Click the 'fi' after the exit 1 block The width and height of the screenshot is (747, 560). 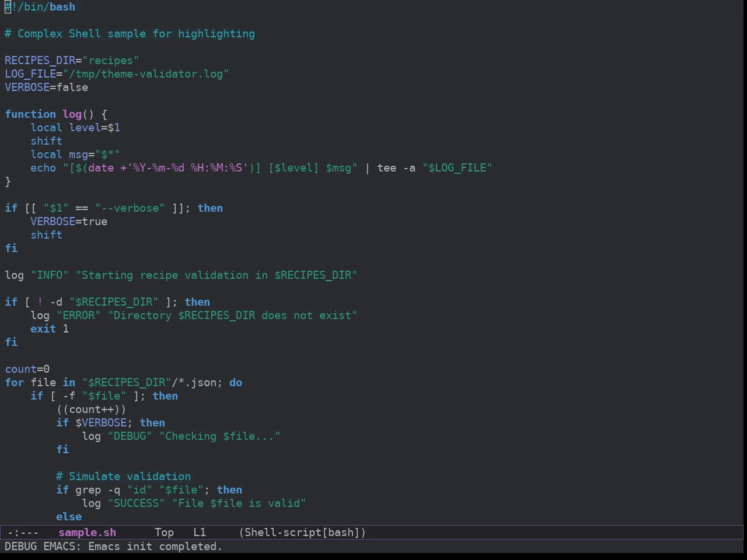tap(11, 342)
